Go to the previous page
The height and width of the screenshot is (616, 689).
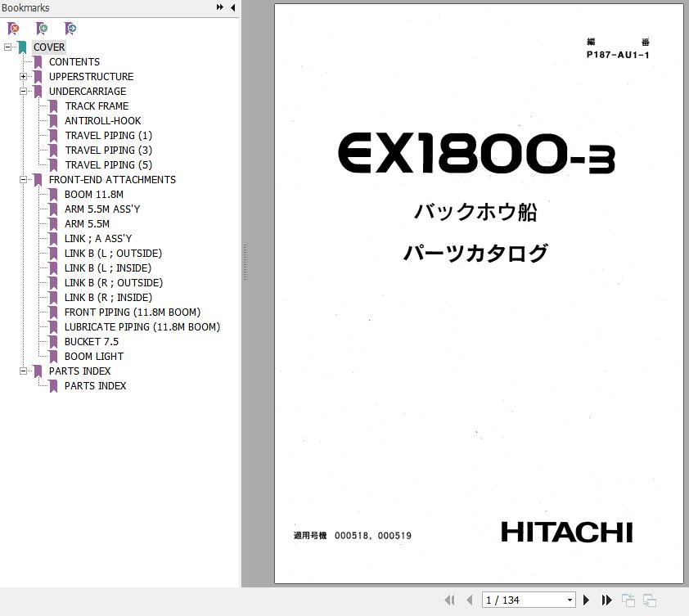470,600
